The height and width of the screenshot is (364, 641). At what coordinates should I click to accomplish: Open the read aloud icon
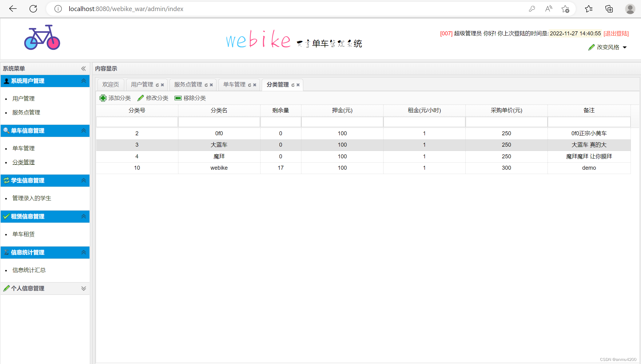tap(548, 9)
